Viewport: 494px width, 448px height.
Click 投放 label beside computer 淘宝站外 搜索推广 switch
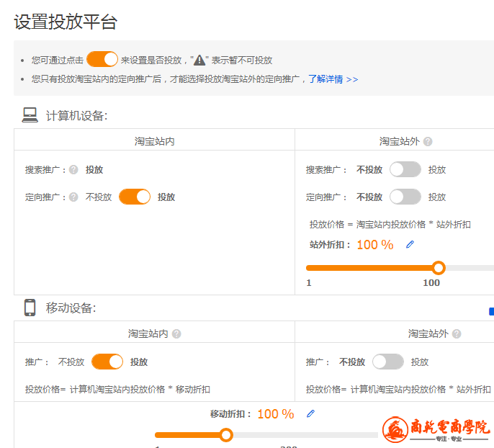(437, 170)
